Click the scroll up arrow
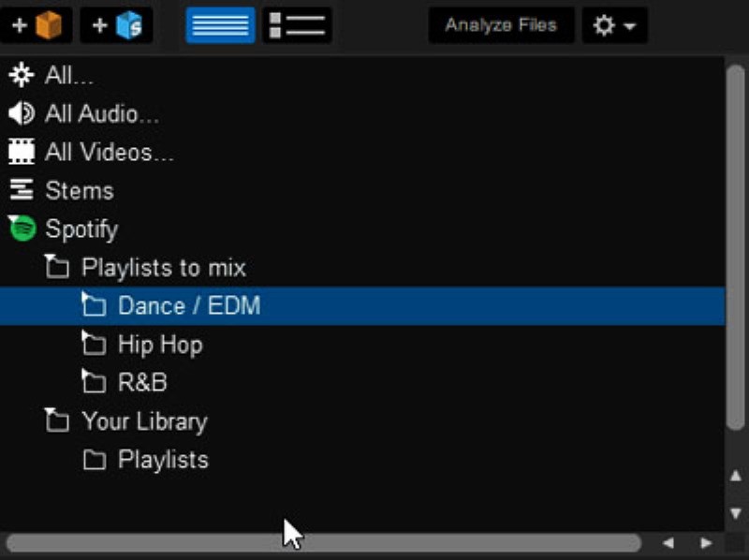The image size is (749, 560). pyautogui.click(x=736, y=476)
